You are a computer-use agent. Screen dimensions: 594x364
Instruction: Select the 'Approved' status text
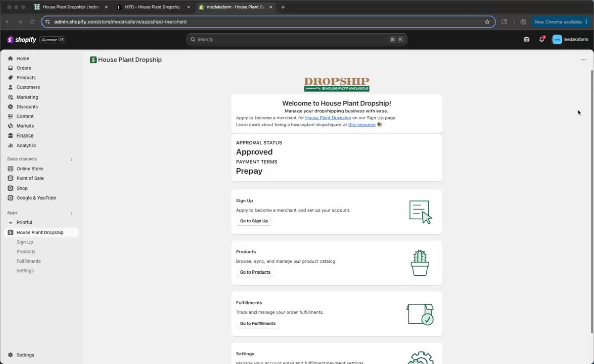[x=254, y=152]
